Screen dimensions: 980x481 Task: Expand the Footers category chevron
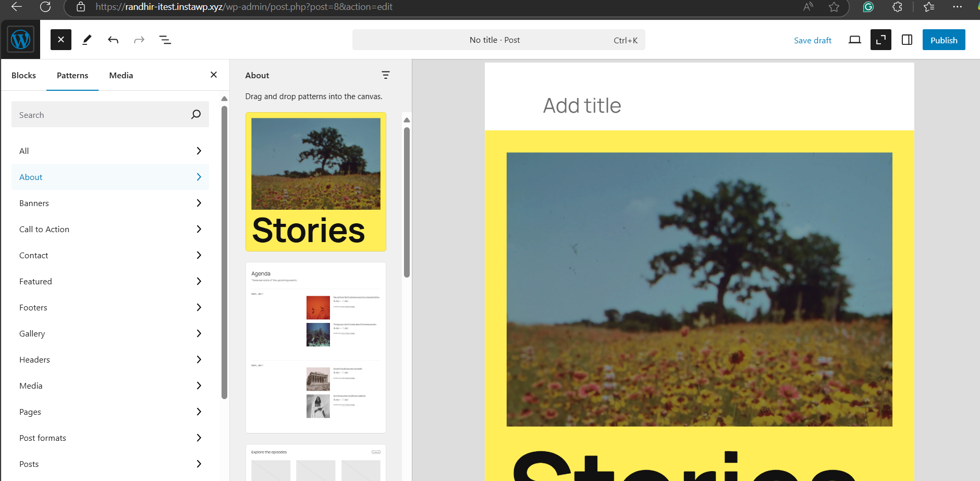coord(199,307)
